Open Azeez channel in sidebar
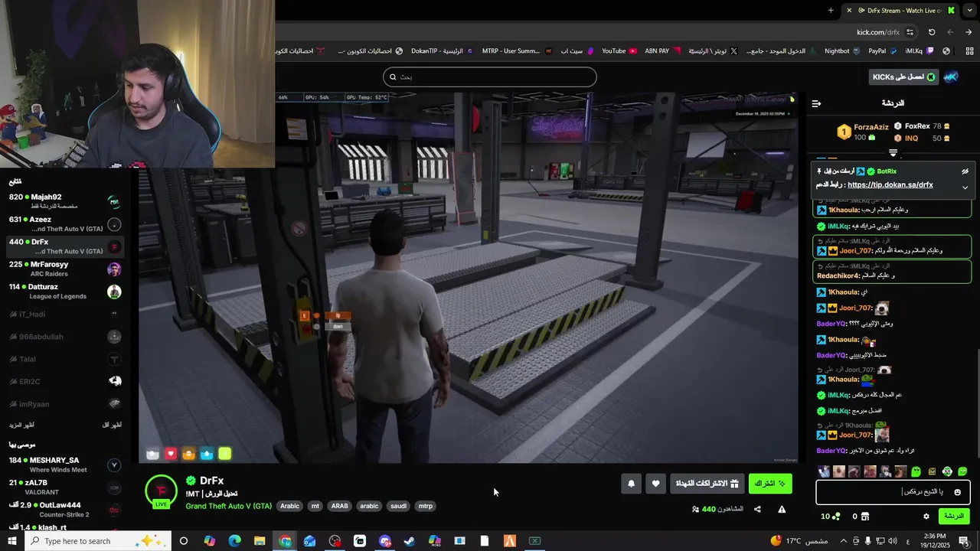The width and height of the screenshot is (980, 551). click(65, 224)
